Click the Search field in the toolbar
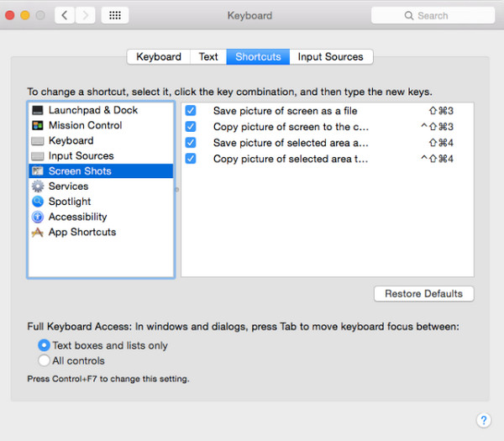The height and width of the screenshot is (441, 504). pos(433,15)
